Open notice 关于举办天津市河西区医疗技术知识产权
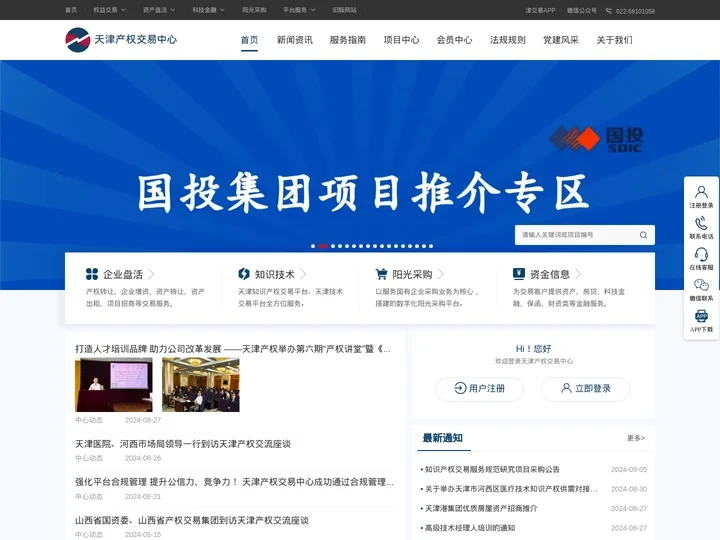Screen dimensions: 720x540 [511, 489]
